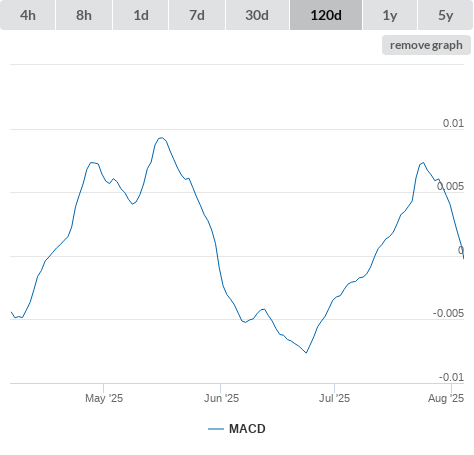This screenshot has width=474, height=455.
Task: Switch to the 4h time range
Action: coord(28,15)
